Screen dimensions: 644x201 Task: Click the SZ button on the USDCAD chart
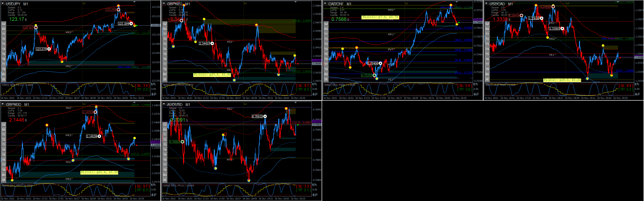pos(487,24)
